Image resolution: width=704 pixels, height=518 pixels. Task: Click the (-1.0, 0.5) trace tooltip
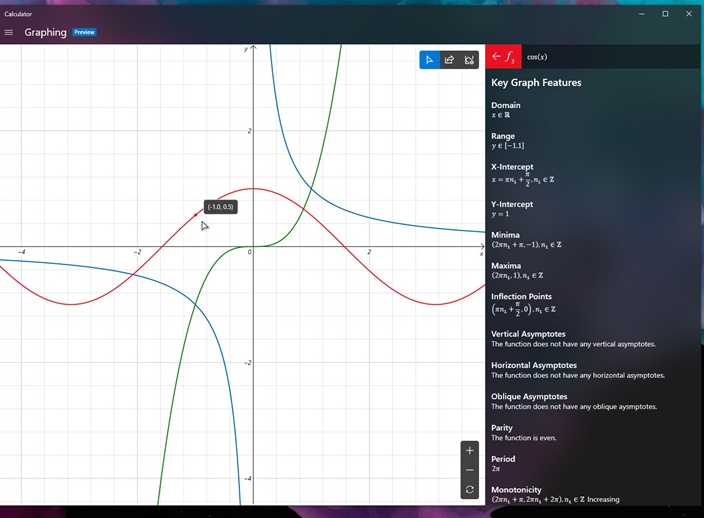(x=221, y=207)
